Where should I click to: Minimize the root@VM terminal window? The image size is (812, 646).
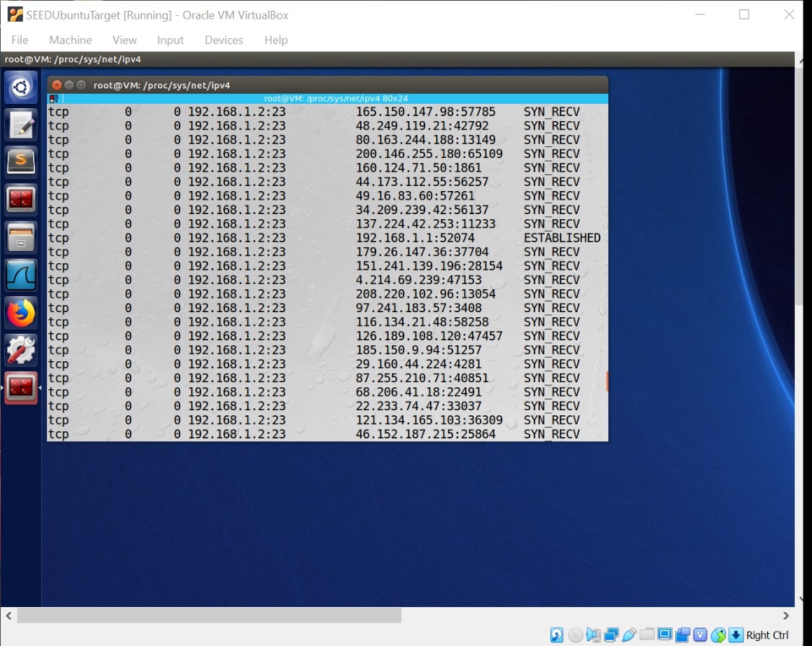point(69,85)
